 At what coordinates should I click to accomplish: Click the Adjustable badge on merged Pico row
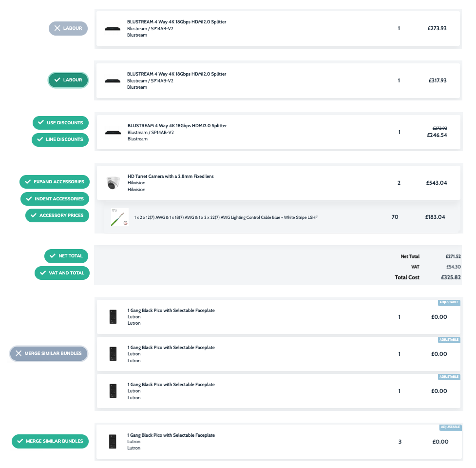(450, 427)
